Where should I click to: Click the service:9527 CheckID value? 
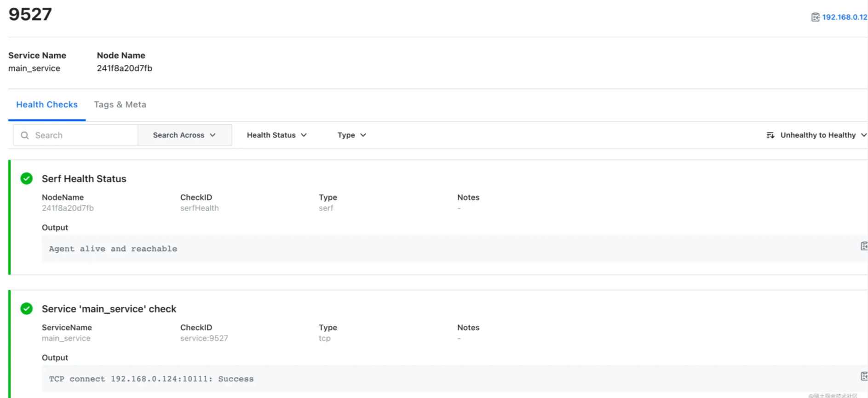204,339
